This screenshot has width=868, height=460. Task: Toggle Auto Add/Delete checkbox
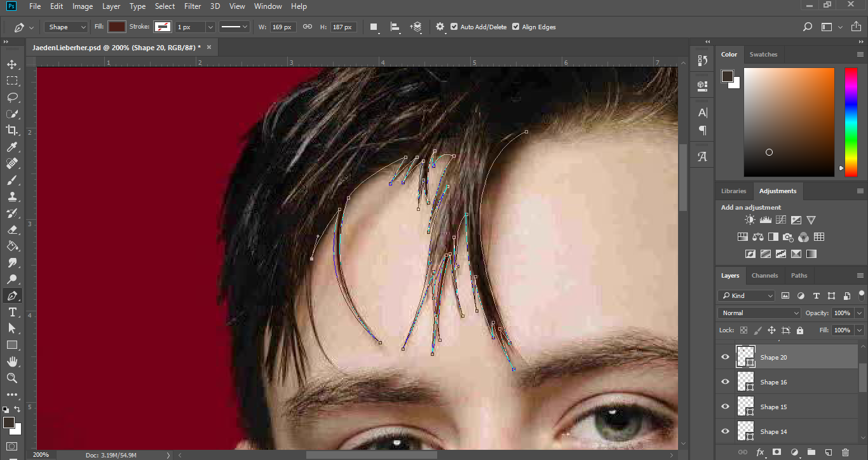(x=454, y=27)
